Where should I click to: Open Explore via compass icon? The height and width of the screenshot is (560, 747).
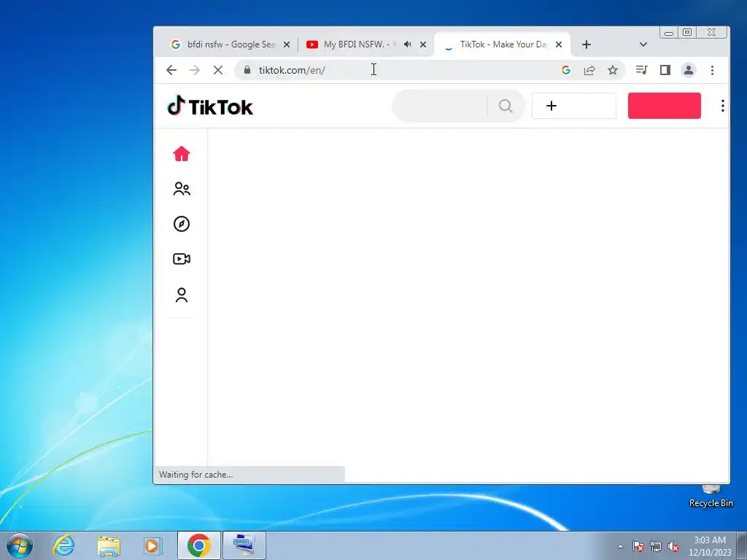182,224
